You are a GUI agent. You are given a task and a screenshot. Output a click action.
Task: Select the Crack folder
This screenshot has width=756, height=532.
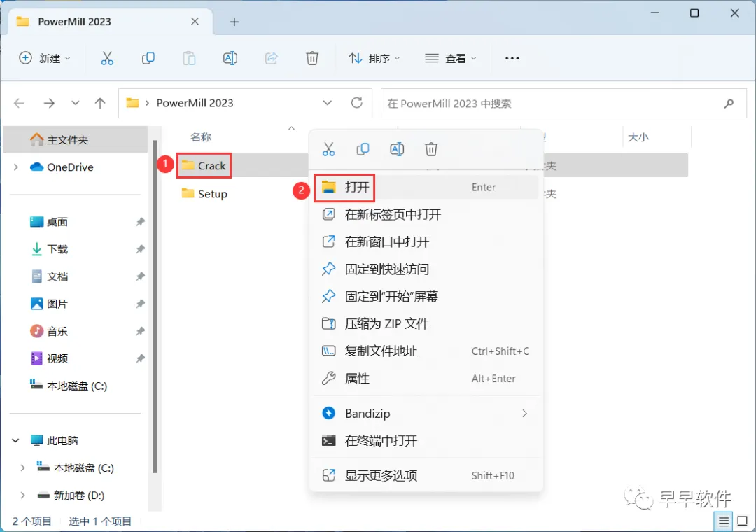[204, 165]
